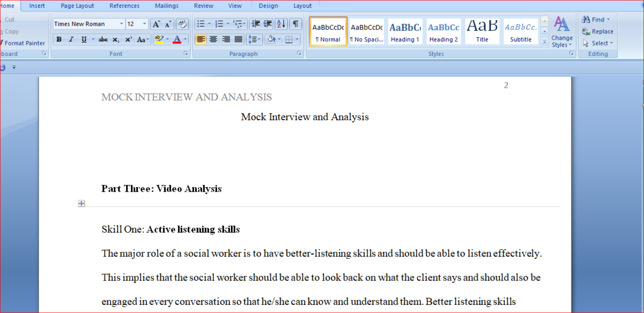Click the Increase Indent icon
This screenshot has height=313, width=644.
(x=267, y=24)
